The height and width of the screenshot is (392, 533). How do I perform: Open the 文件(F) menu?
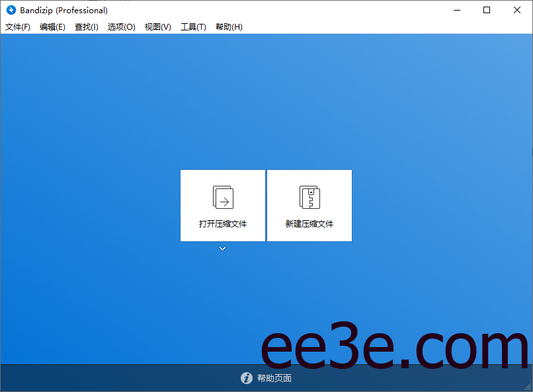(18, 27)
